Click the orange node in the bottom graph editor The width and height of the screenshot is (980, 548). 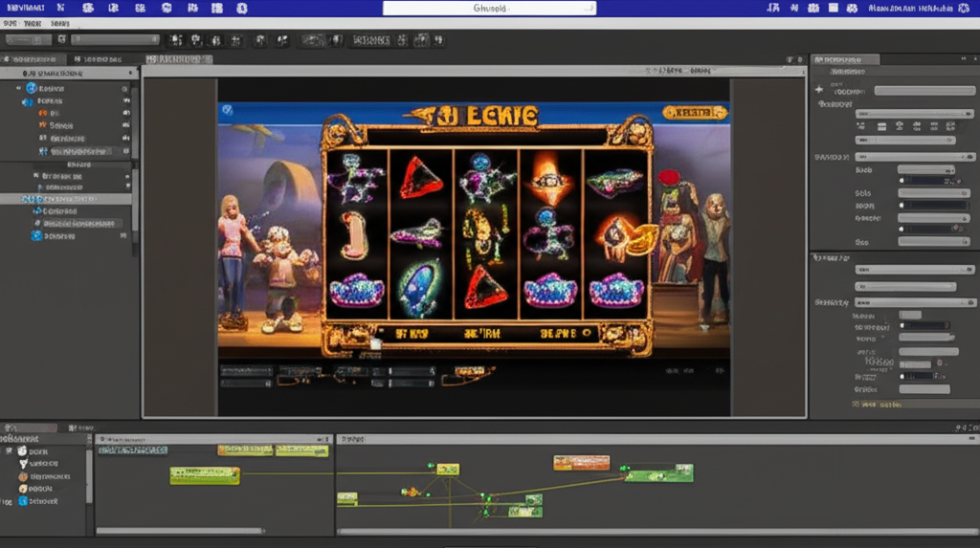[x=581, y=463]
